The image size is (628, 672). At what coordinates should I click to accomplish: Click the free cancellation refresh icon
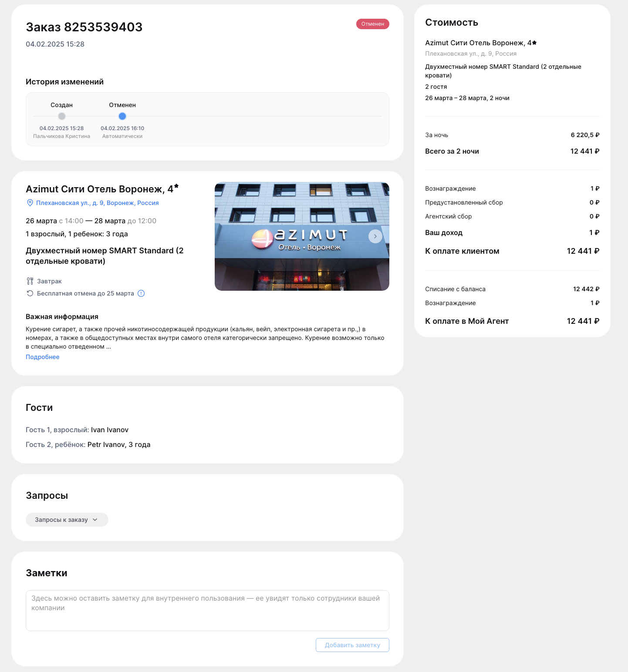pyautogui.click(x=30, y=293)
